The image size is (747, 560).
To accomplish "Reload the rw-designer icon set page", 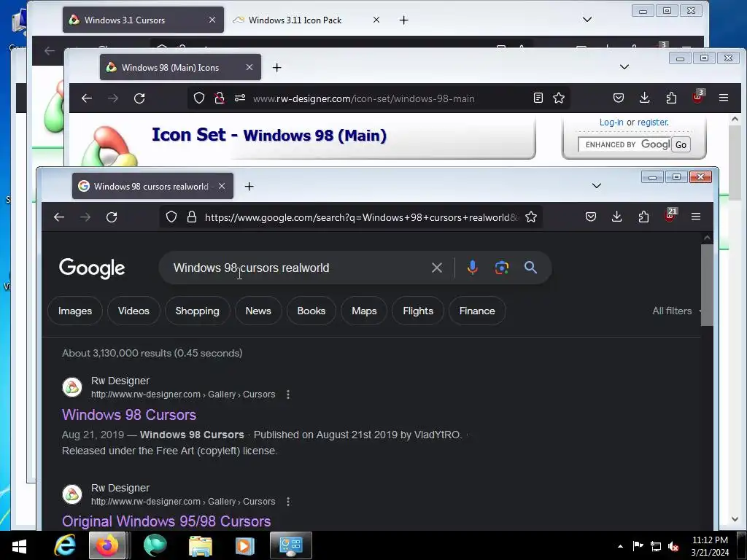I will click(x=139, y=98).
